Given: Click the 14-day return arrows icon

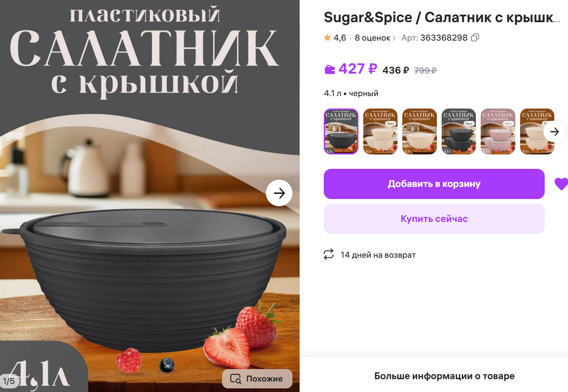Looking at the screenshot, I should point(328,255).
